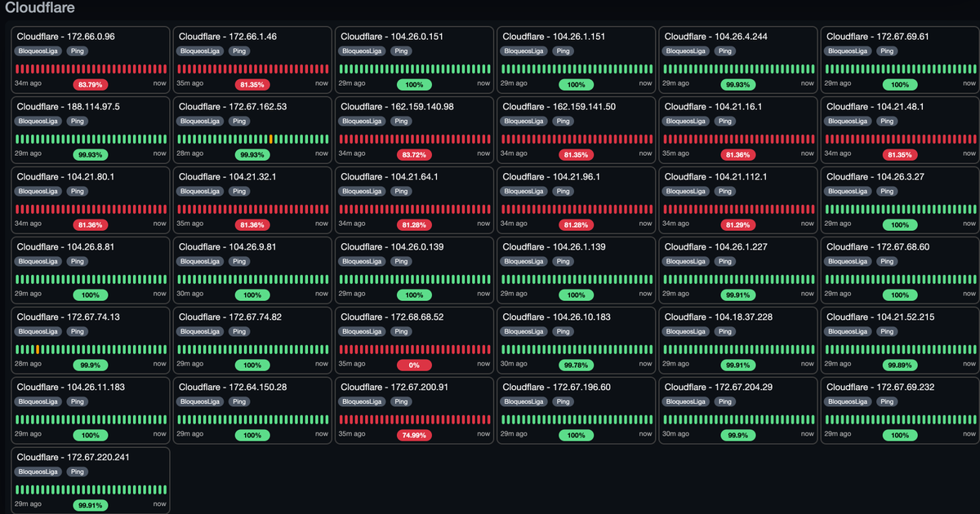Select the Cloudflare - 104.26.9.81 title
The image size is (980, 514).
[228, 247]
